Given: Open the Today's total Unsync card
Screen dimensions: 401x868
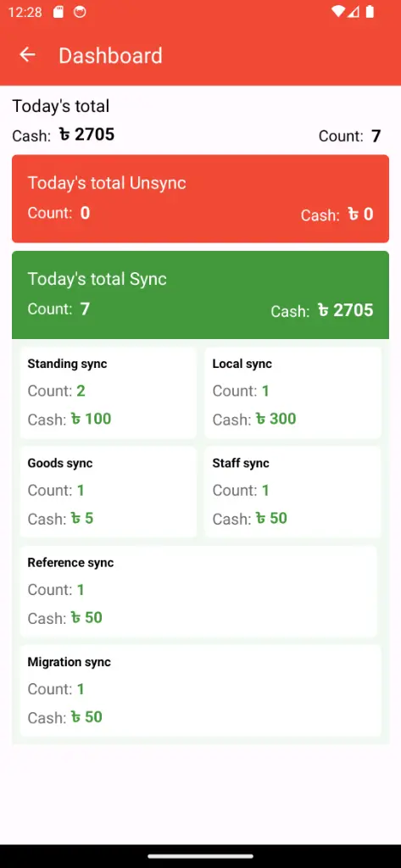Looking at the screenshot, I should (x=200, y=198).
